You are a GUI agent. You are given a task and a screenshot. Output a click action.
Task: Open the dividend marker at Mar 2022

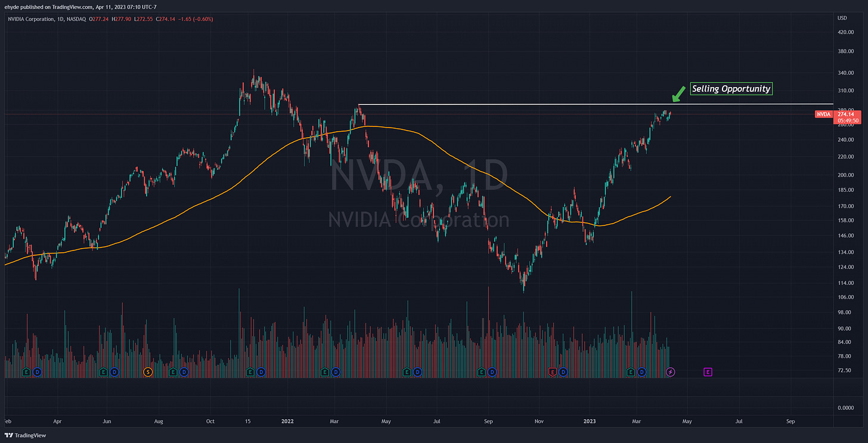click(x=336, y=371)
